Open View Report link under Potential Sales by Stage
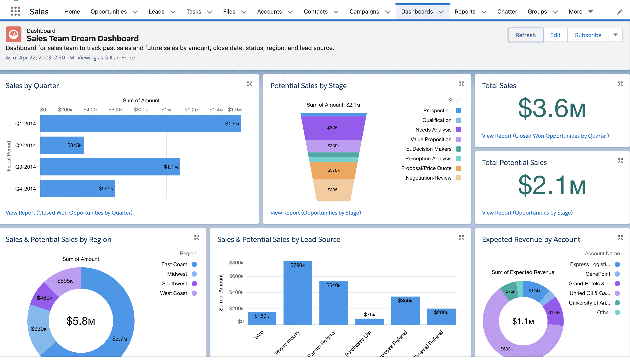The height and width of the screenshot is (364, 630). pyautogui.click(x=315, y=212)
